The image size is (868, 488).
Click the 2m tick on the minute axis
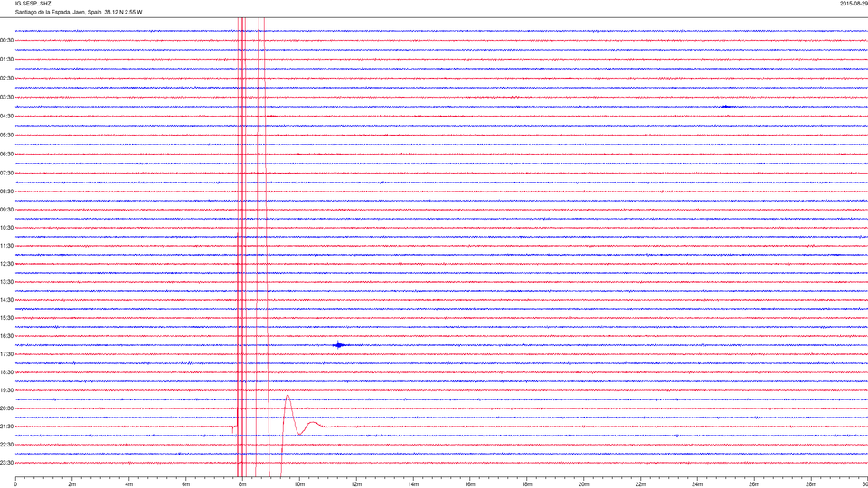tap(72, 484)
